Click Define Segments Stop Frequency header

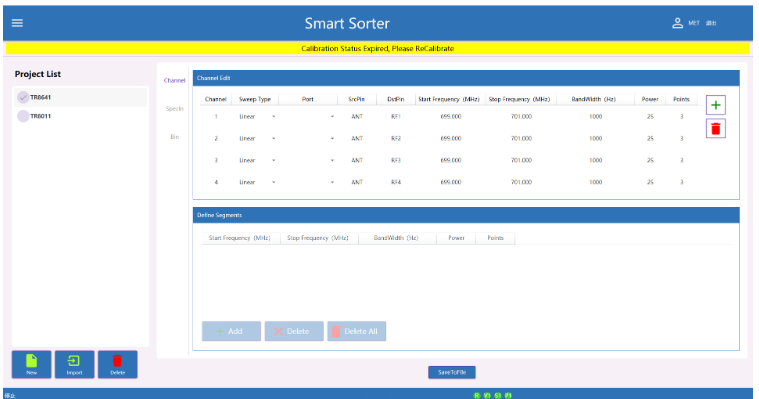(318, 238)
